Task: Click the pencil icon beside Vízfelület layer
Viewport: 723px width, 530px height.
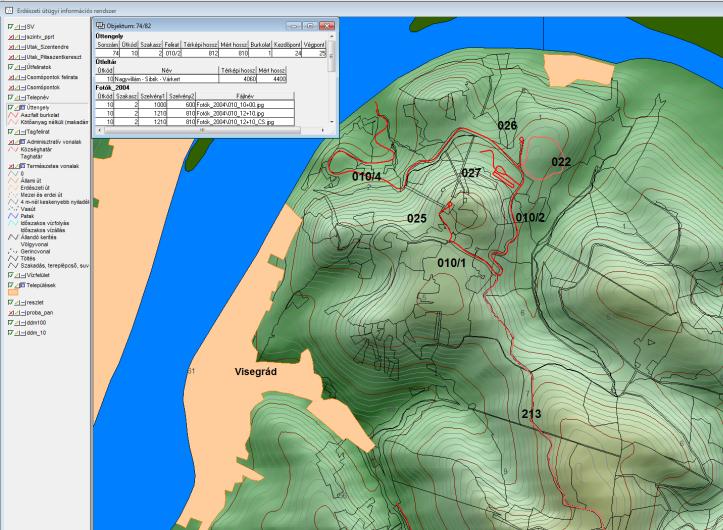Action: point(17,275)
